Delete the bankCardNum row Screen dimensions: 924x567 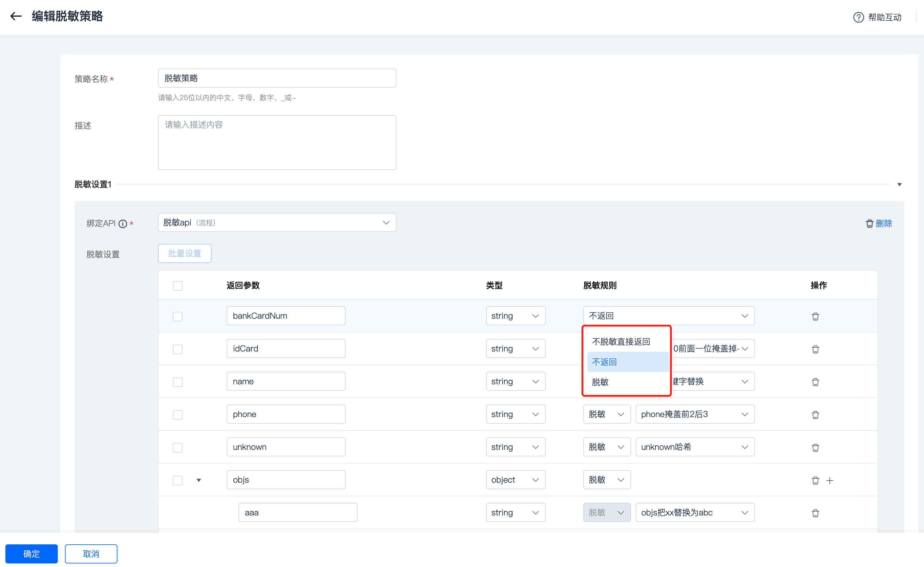[815, 316]
